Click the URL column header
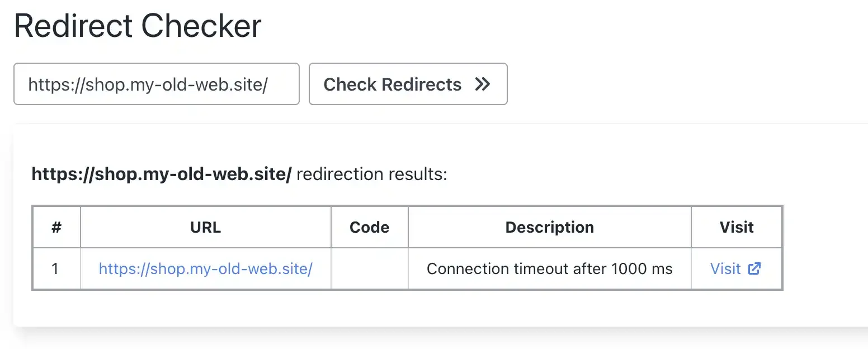Viewport: 868px width, 349px height. (x=205, y=227)
